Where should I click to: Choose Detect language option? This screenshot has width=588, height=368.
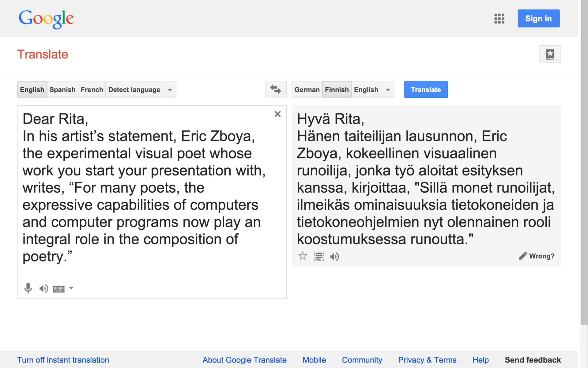pos(134,90)
